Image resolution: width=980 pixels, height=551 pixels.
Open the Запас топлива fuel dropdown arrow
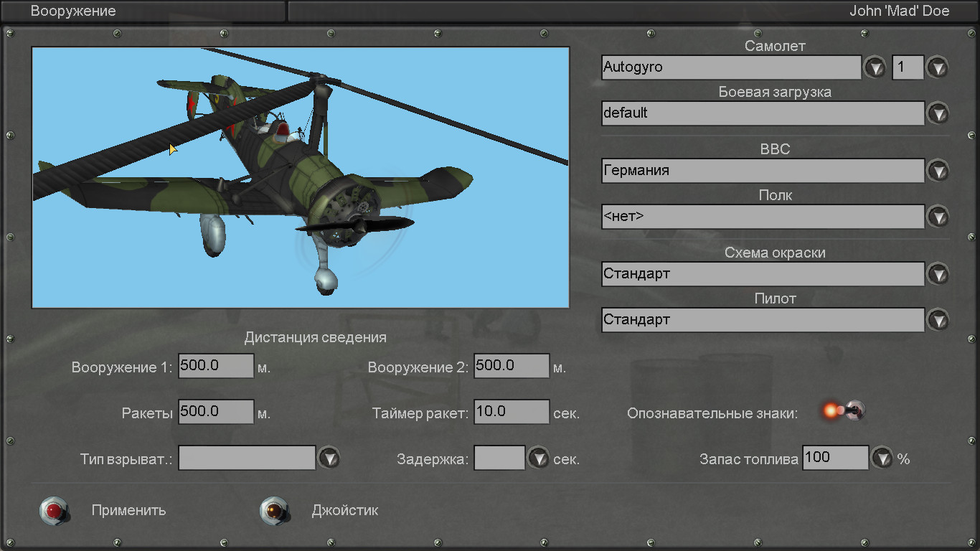[882, 458]
